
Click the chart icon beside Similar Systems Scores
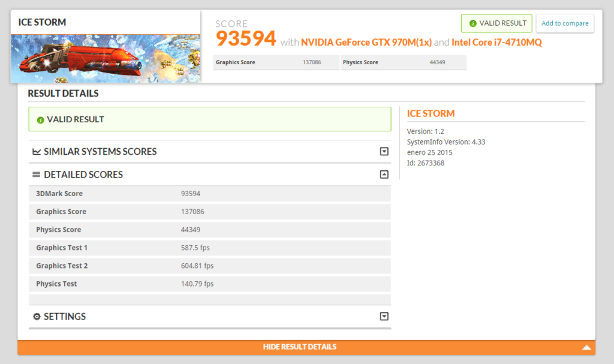click(37, 152)
